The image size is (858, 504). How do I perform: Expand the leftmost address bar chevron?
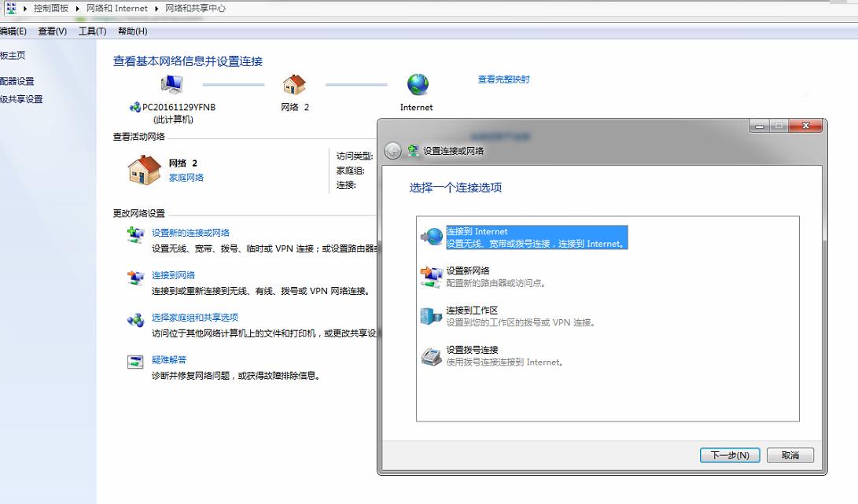coord(24,9)
